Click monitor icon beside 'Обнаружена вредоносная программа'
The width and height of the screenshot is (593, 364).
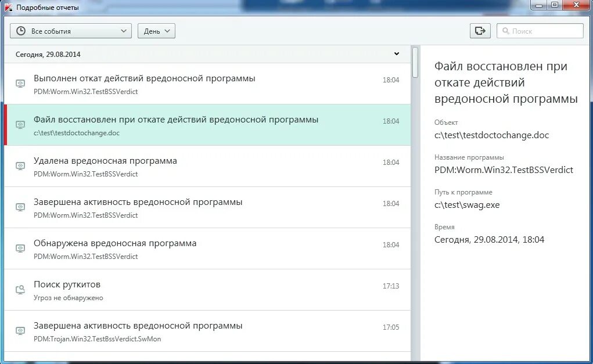tap(20, 248)
